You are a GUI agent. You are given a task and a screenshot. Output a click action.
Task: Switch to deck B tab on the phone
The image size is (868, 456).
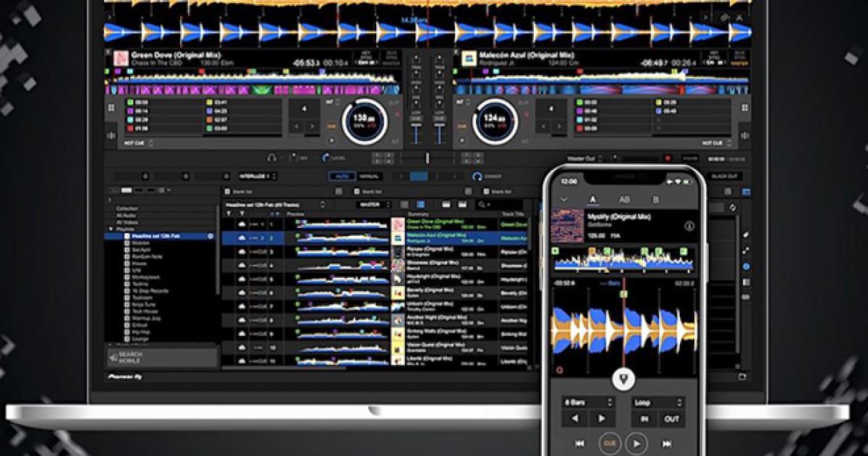click(656, 200)
